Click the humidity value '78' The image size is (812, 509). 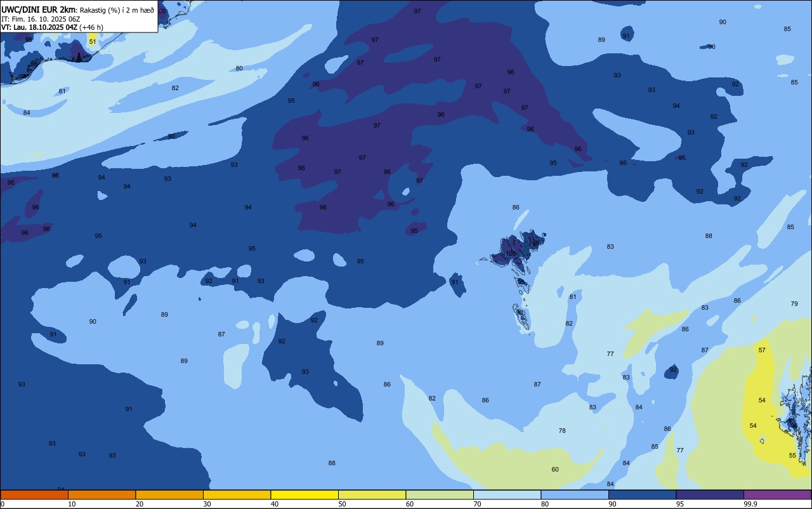coord(562,431)
